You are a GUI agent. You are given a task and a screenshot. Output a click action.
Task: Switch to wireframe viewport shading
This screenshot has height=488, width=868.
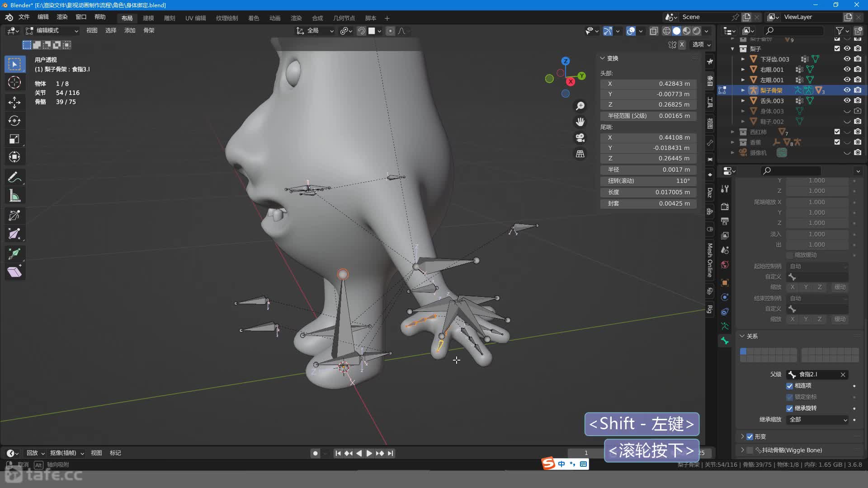tap(666, 31)
